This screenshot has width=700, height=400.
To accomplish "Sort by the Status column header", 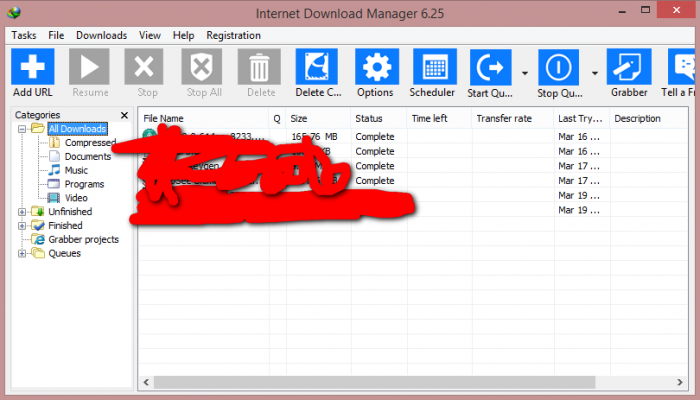I will (379, 119).
